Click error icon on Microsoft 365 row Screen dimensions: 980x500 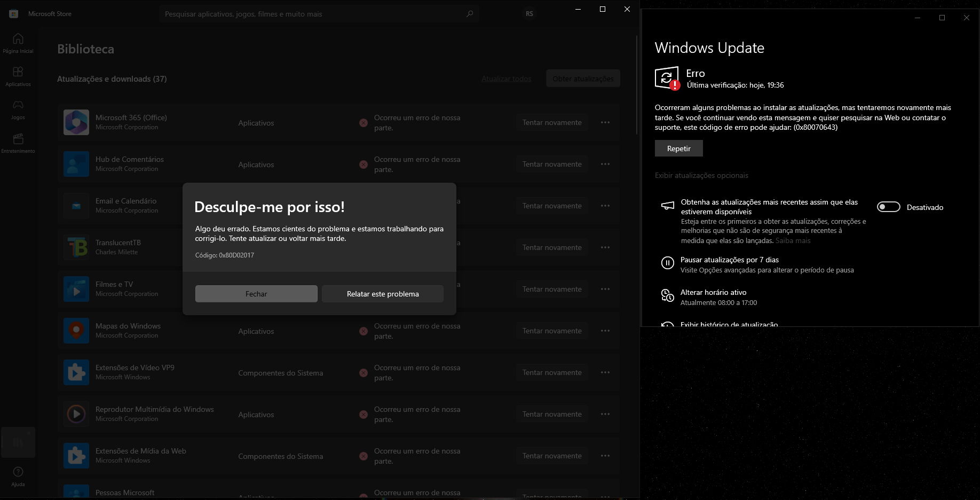[x=363, y=123]
